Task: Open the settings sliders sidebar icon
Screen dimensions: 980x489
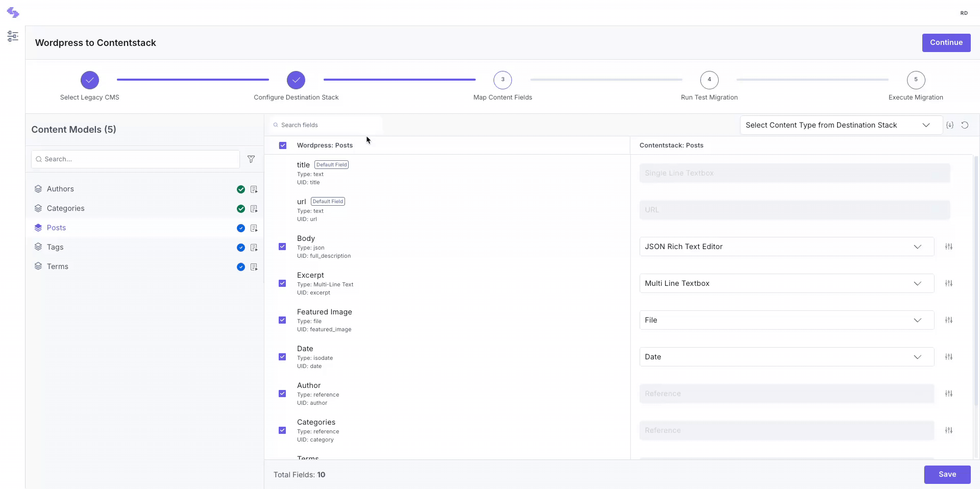Action: coord(13,36)
